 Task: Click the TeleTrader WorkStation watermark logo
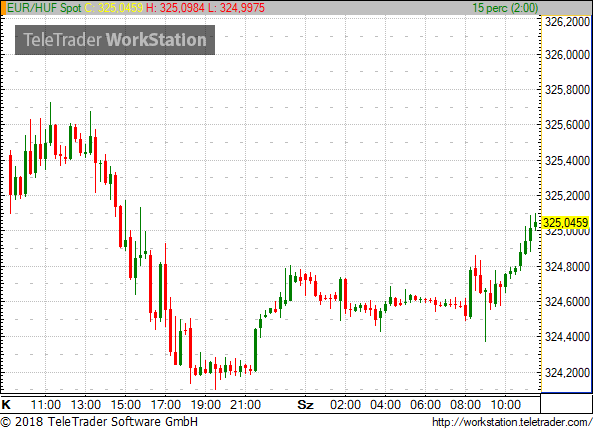[115, 40]
